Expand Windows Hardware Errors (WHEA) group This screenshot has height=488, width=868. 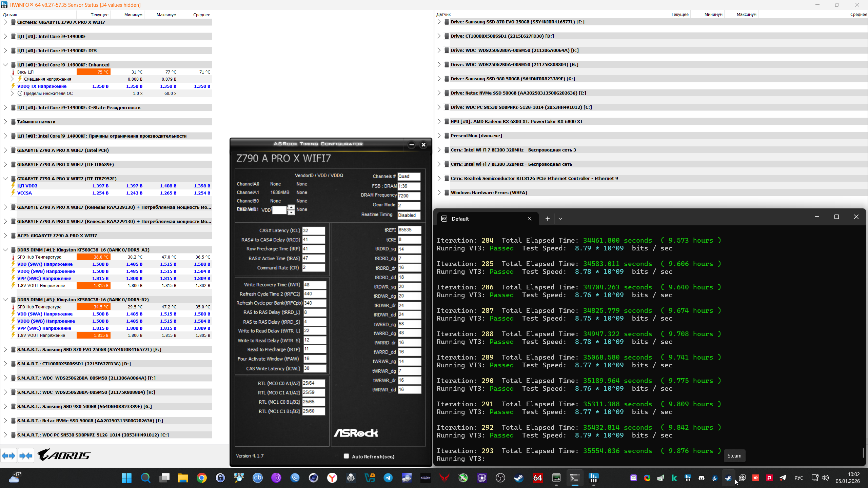coord(439,192)
